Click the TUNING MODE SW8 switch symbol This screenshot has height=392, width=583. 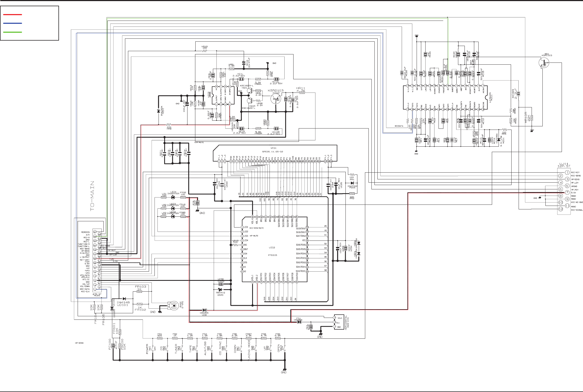(255, 348)
